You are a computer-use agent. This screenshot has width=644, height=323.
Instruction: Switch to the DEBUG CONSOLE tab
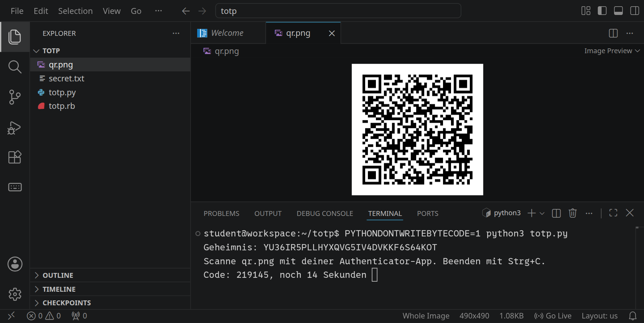[325, 213]
